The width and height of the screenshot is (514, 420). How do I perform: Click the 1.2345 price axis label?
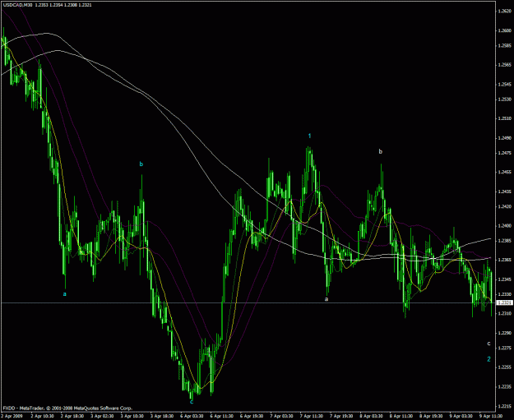504,279
